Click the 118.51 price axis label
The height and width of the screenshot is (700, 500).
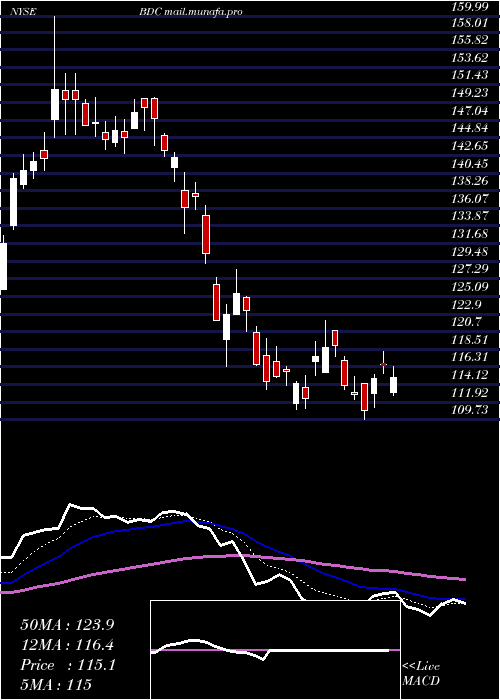click(x=468, y=340)
